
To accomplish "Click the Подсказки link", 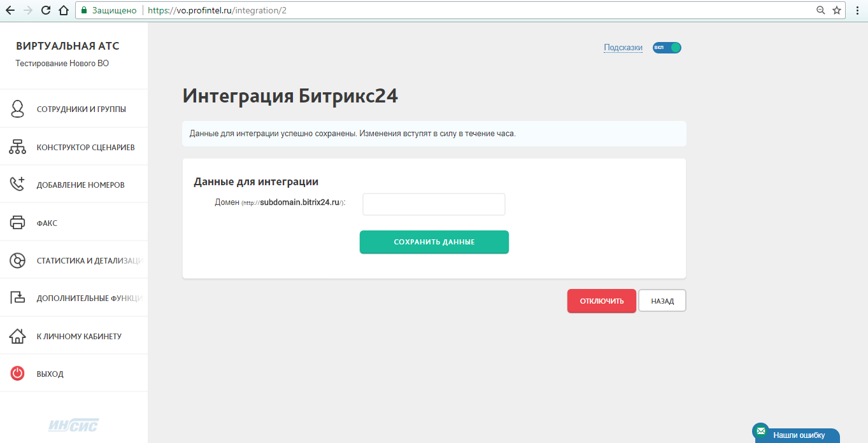I will [623, 48].
